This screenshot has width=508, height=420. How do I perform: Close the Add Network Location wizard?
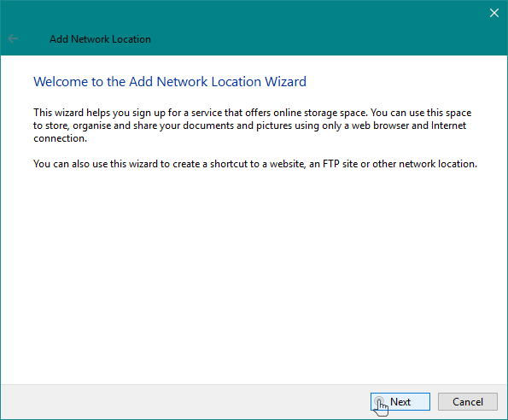pos(494,13)
